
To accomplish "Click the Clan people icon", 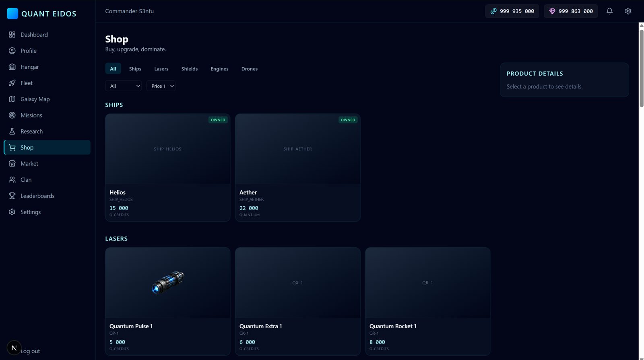I will tap(12, 179).
